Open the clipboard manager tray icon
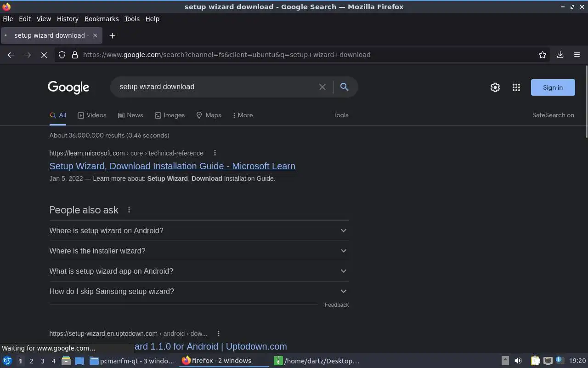The image size is (588, 368). tap(535, 361)
